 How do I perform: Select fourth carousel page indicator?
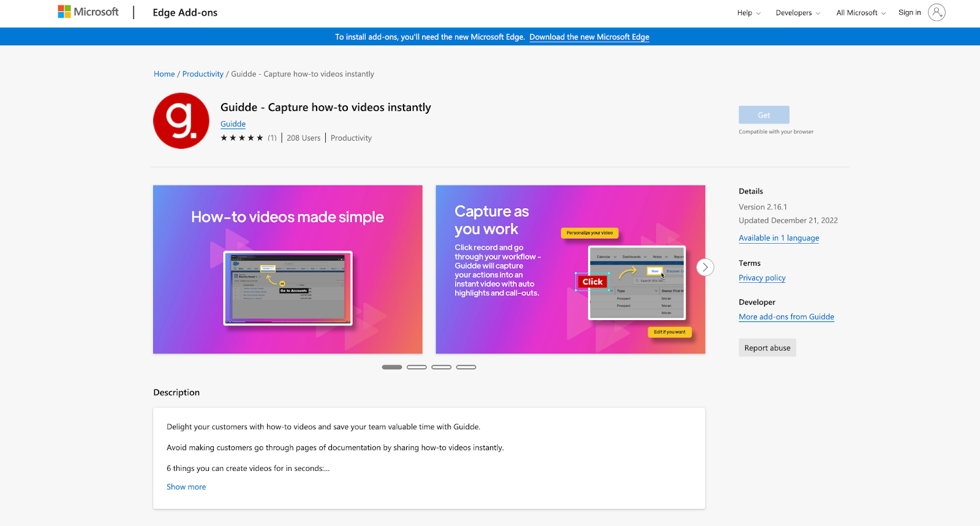click(466, 367)
